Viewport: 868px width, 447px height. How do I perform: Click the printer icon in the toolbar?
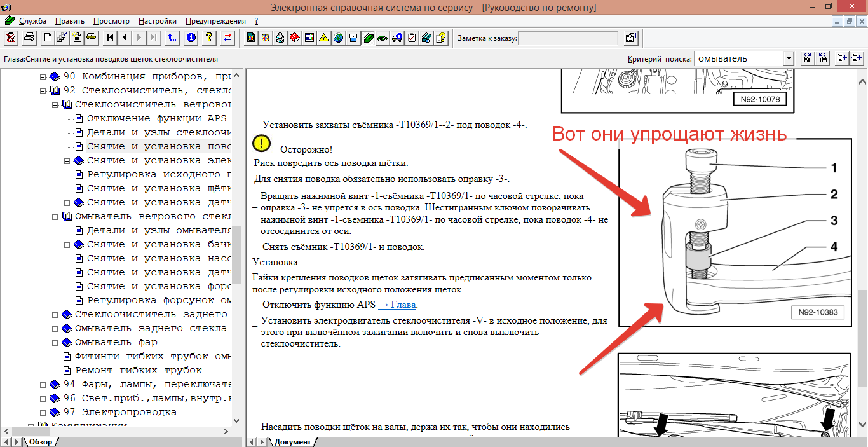tap(29, 38)
